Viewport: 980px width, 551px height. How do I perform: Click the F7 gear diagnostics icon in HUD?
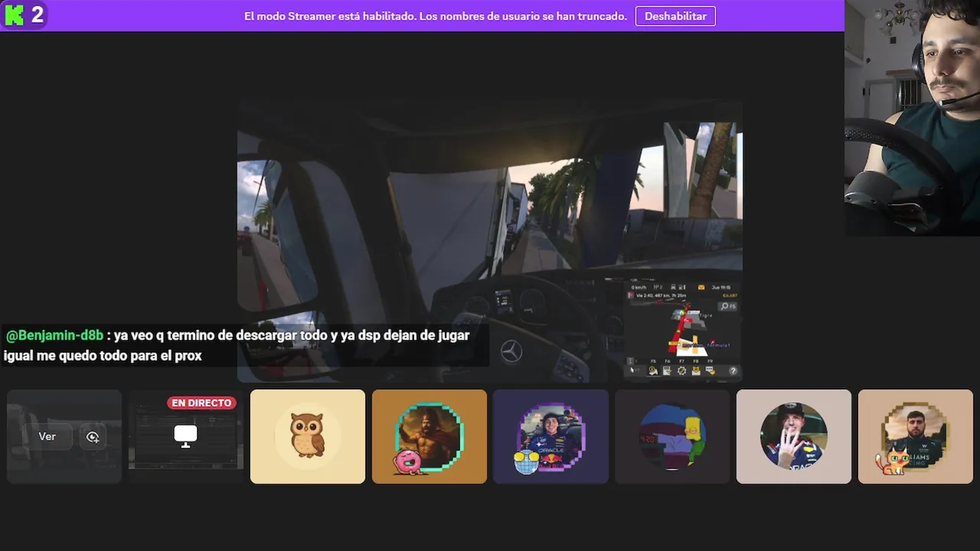[681, 370]
